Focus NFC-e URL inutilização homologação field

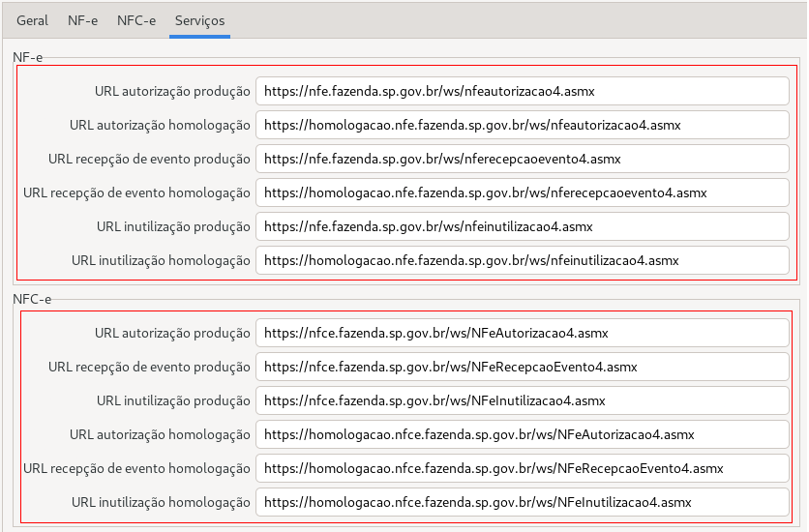pyautogui.click(x=523, y=503)
